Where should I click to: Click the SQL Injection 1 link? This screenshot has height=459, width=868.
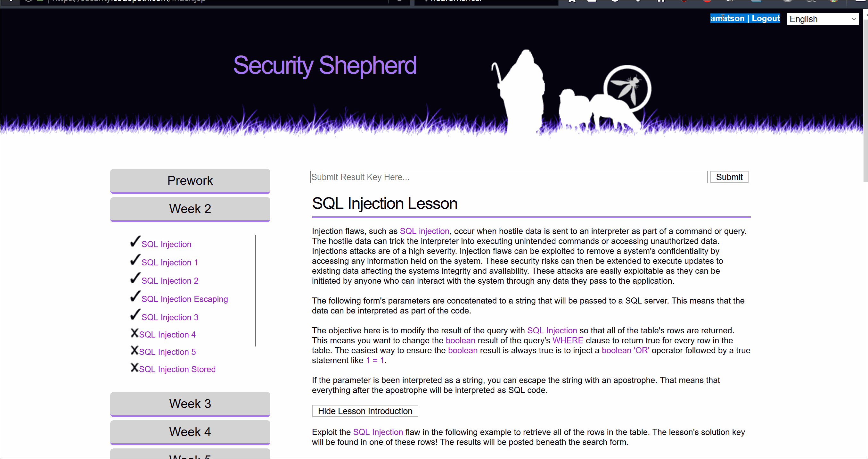170,262
